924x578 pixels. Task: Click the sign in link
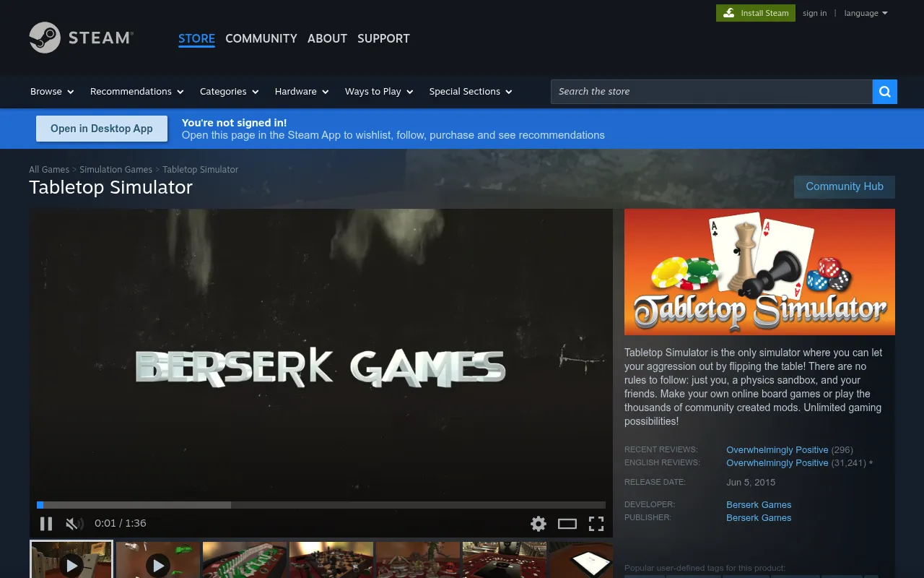[815, 13]
